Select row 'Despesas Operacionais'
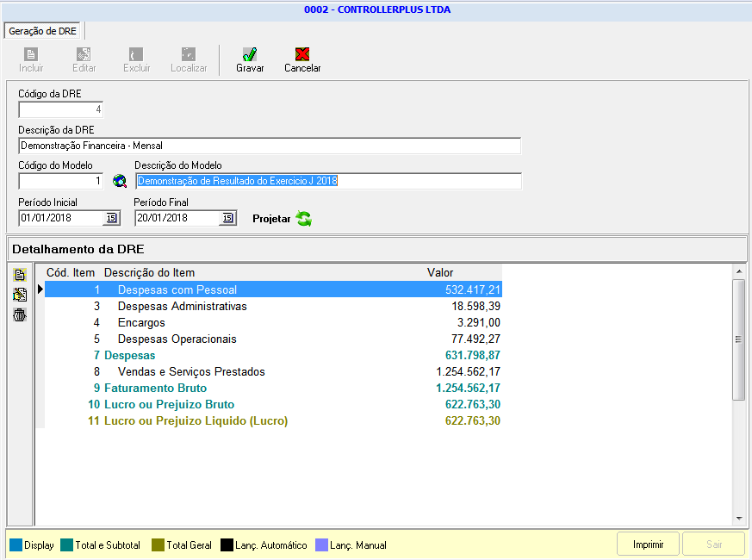Image resolution: width=752 pixels, height=560 pixels. pos(273,339)
